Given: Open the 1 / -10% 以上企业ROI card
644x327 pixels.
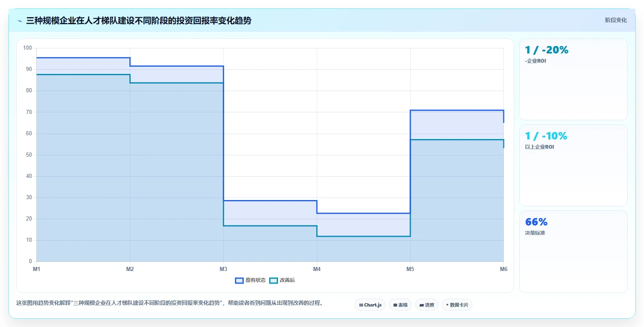Looking at the screenshot, I should click(573, 165).
